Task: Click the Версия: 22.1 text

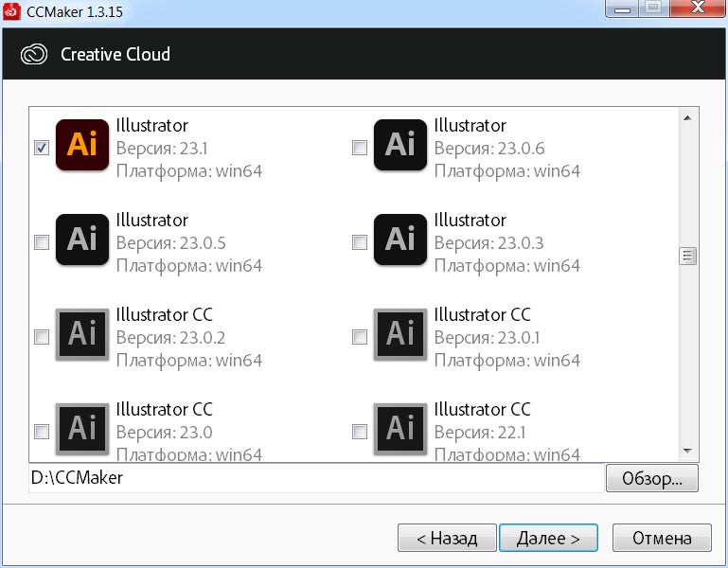Action: click(x=480, y=433)
